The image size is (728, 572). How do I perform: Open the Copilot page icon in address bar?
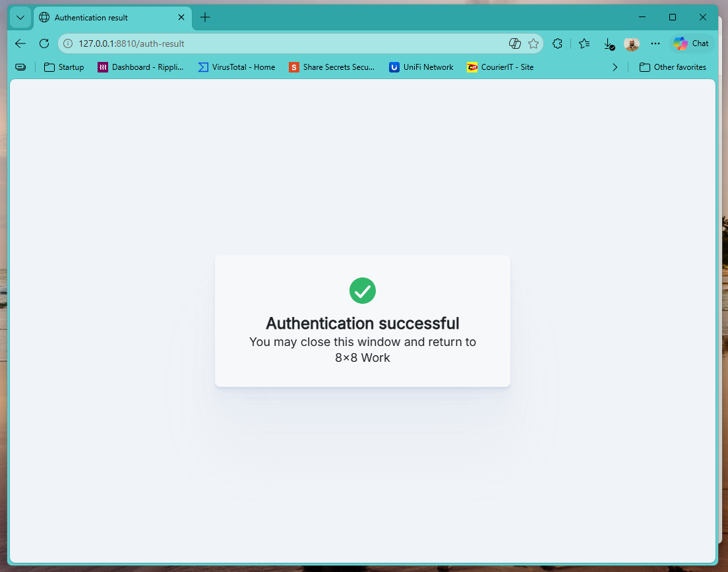click(x=514, y=43)
